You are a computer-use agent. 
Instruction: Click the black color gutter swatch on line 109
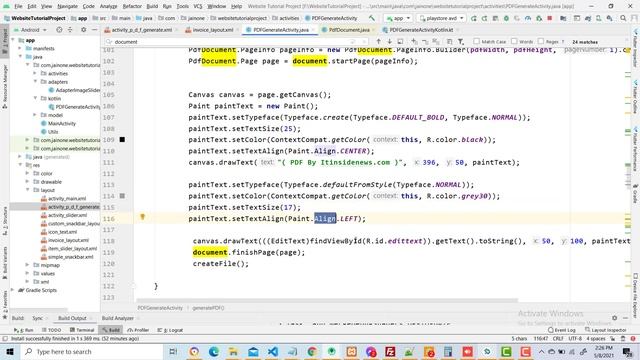pos(122,140)
